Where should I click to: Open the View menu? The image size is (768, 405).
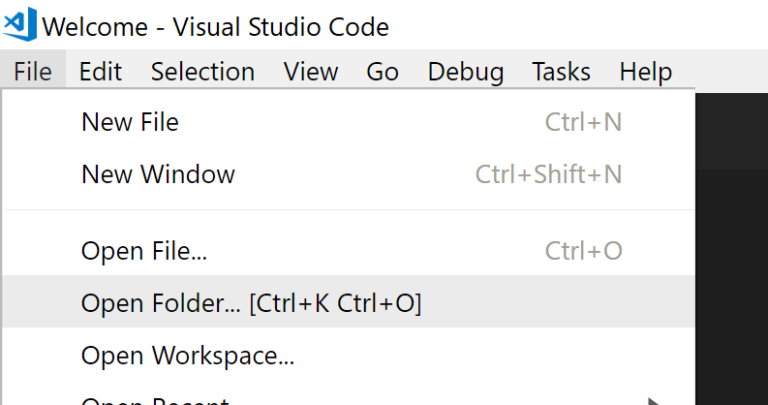pyautogui.click(x=310, y=72)
